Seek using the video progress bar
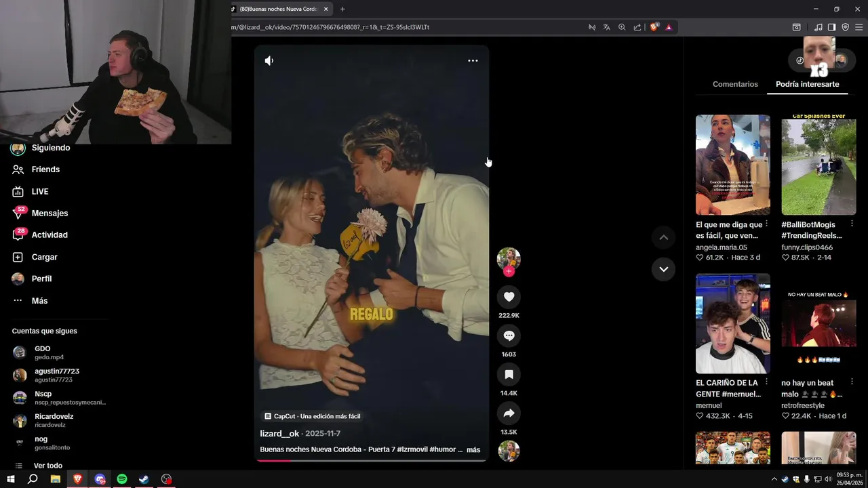868x488 pixels. click(371, 460)
